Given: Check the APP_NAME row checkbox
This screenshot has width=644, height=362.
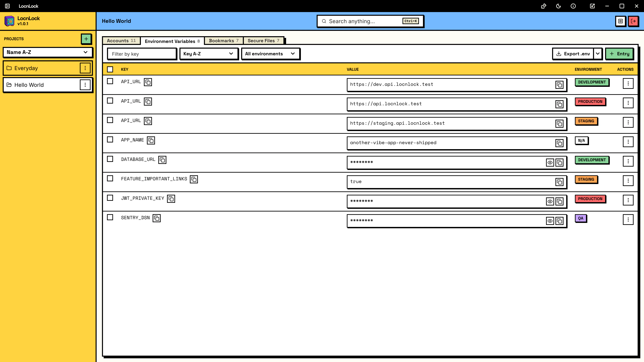Looking at the screenshot, I should 110,139.
